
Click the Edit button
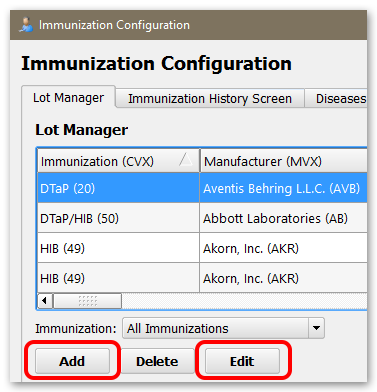point(242,361)
